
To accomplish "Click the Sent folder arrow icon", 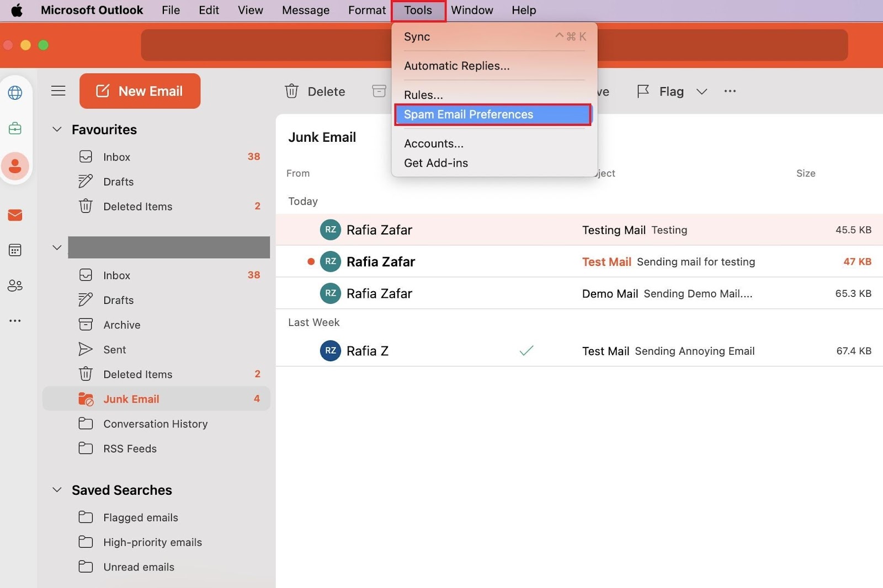I will (x=86, y=349).
